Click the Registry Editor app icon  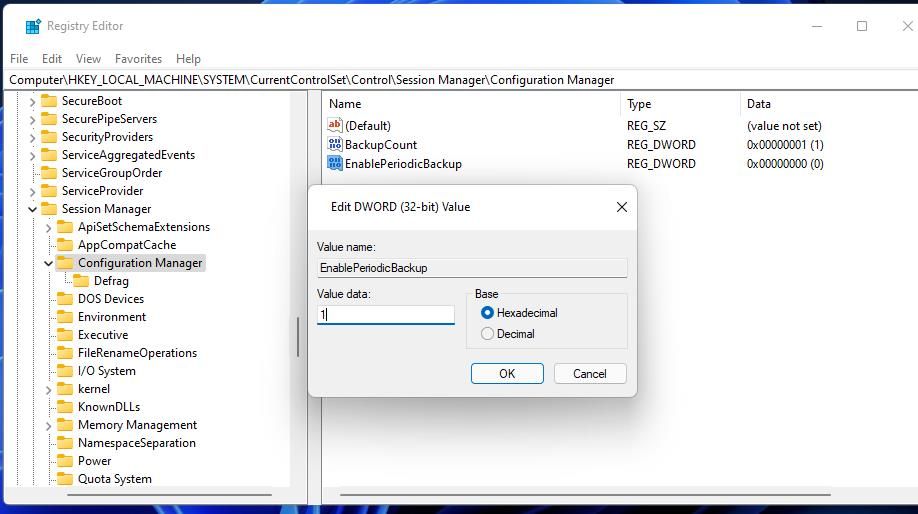33,26
